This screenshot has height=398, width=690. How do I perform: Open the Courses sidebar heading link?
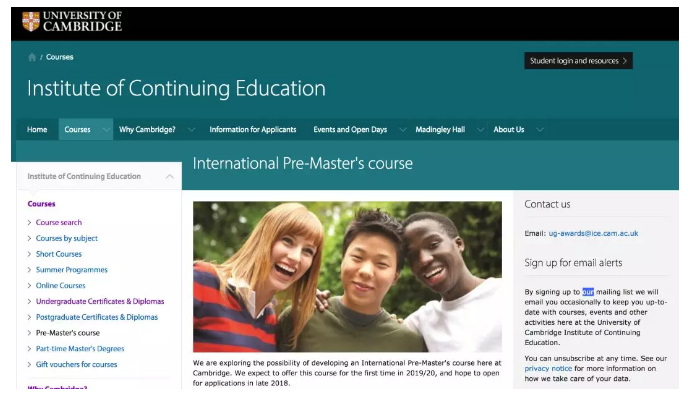click(x=41, y=204)
